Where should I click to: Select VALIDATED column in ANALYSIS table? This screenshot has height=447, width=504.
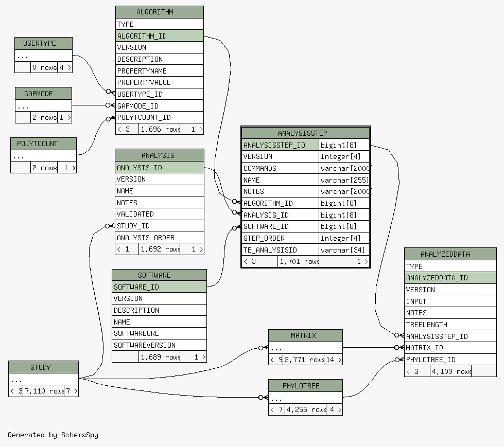click(160, 214)
